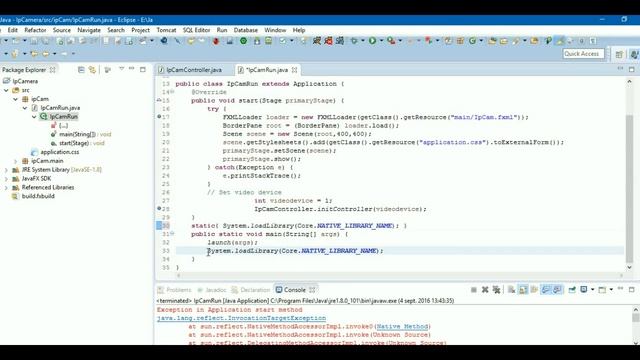Collapse All in Package Explorer
The width and height of the screenshot is (640, 360).
81,70
